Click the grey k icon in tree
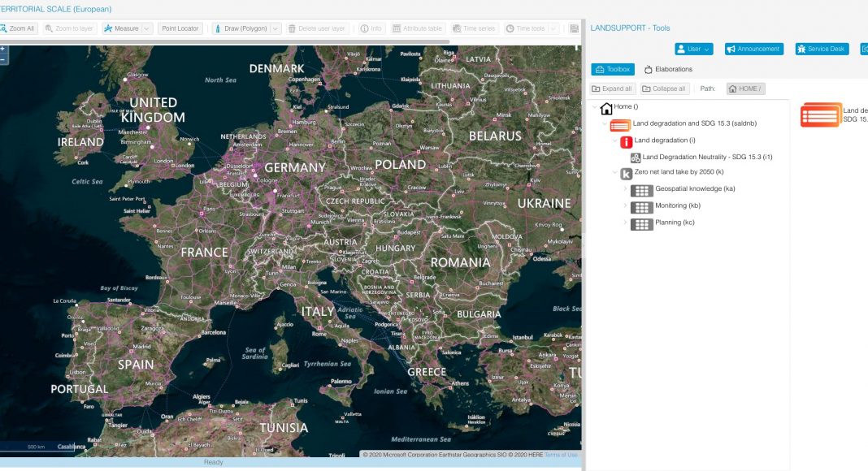This screenshot has height=471, width=868. pyautogui.click(x=626, y=174)
